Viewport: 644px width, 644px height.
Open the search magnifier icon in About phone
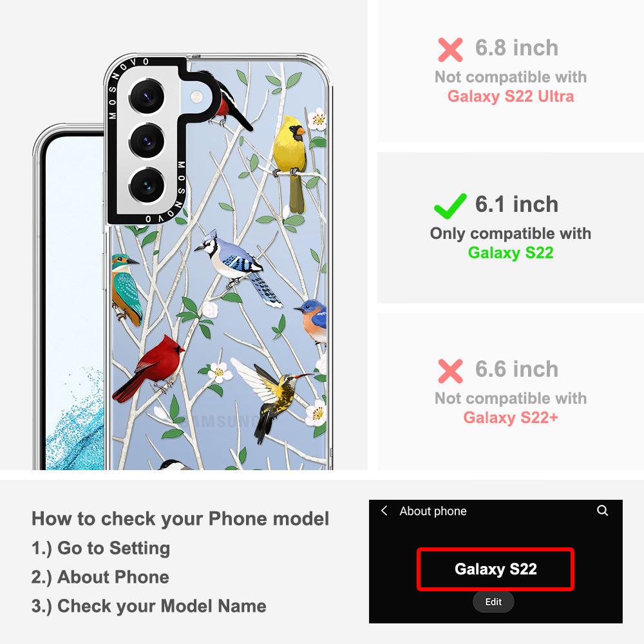coord(602,511)
